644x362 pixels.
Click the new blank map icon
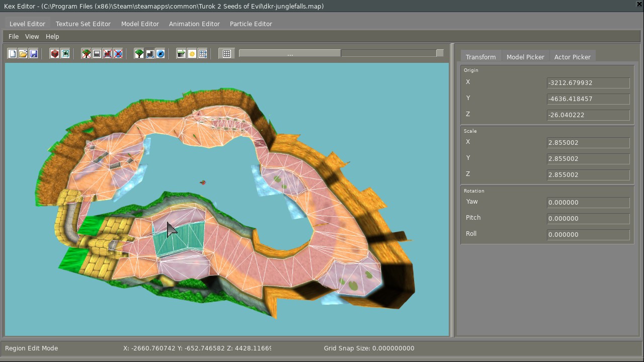tap(13, 54)
